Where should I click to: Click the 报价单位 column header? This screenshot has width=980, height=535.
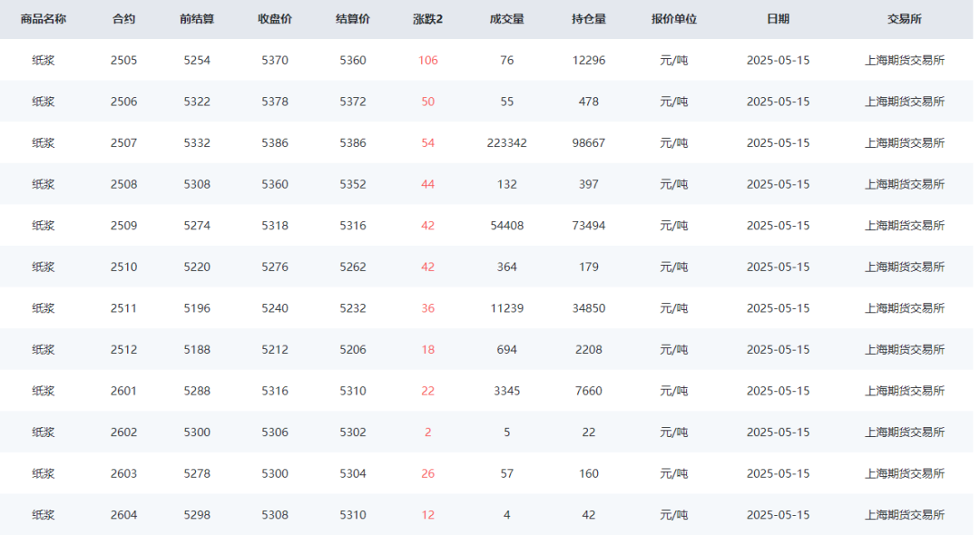(673, 19)
